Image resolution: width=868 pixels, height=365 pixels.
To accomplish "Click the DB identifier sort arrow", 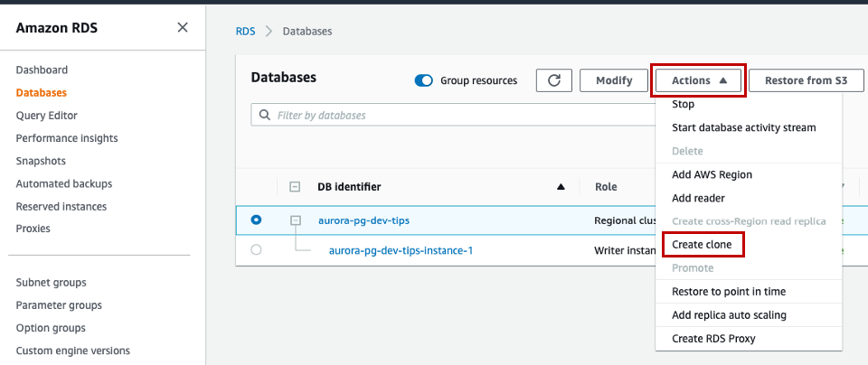I will pos(561,187).
